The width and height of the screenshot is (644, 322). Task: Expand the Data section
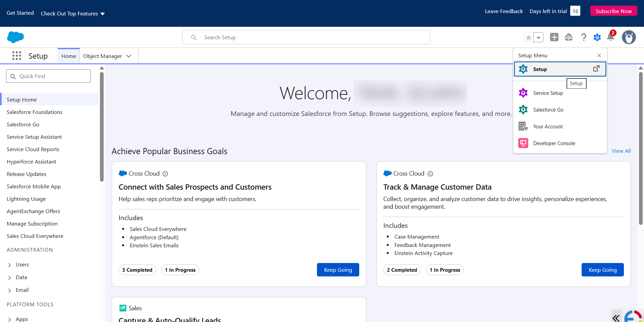tap(9, 277)
